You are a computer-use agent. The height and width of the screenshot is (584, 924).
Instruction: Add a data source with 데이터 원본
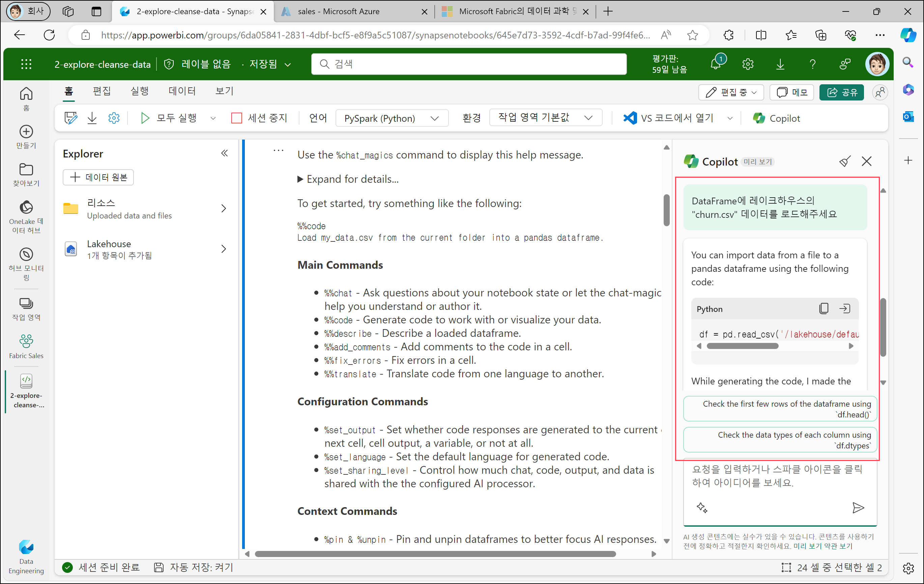(98, 177)
